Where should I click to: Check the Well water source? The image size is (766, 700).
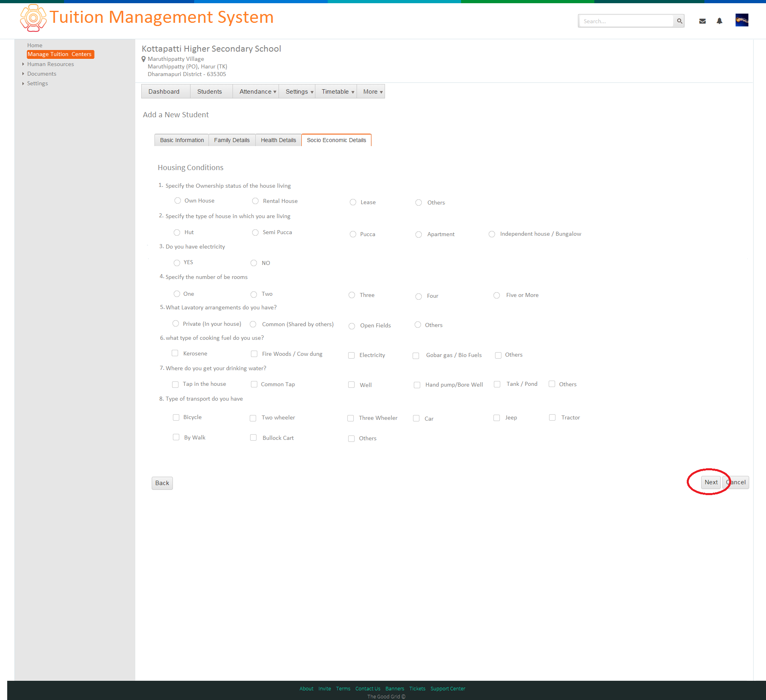pyautogui.click(x=351, y=385)
